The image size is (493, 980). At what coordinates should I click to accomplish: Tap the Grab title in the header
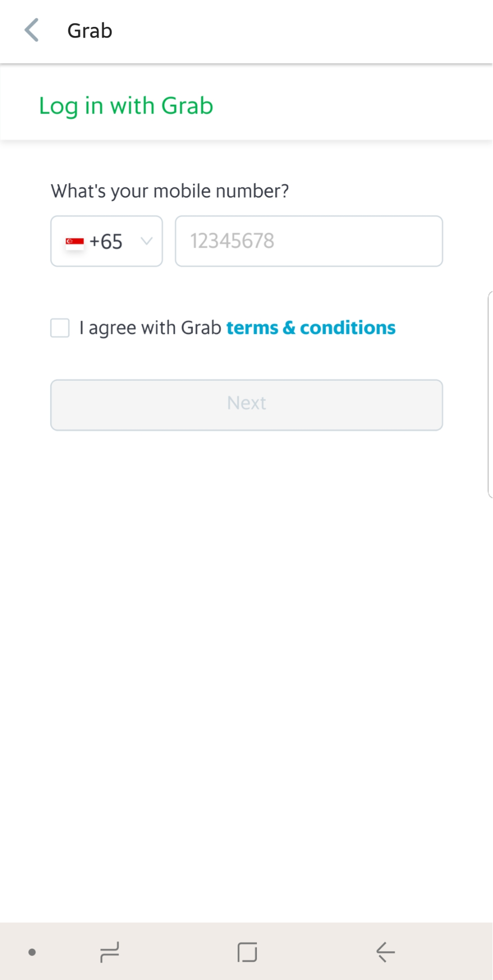pyautogui.click(x=90, y=31)
